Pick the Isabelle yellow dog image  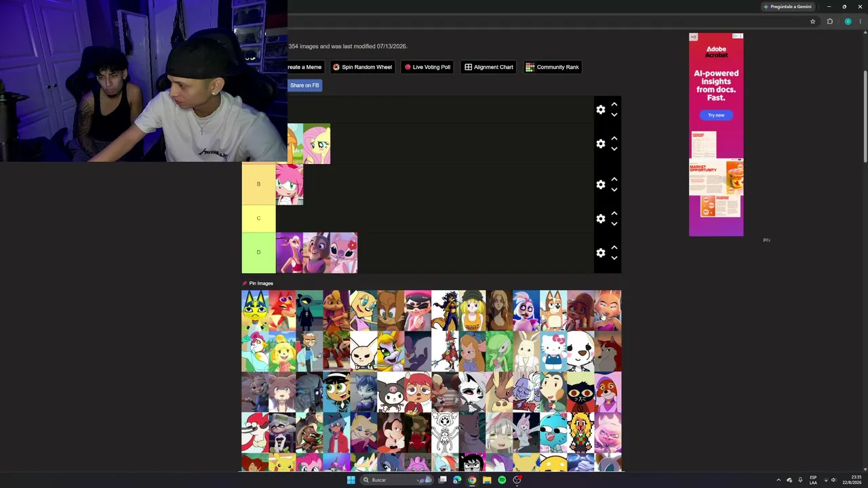pyautogui.click(x=282, y=351)
